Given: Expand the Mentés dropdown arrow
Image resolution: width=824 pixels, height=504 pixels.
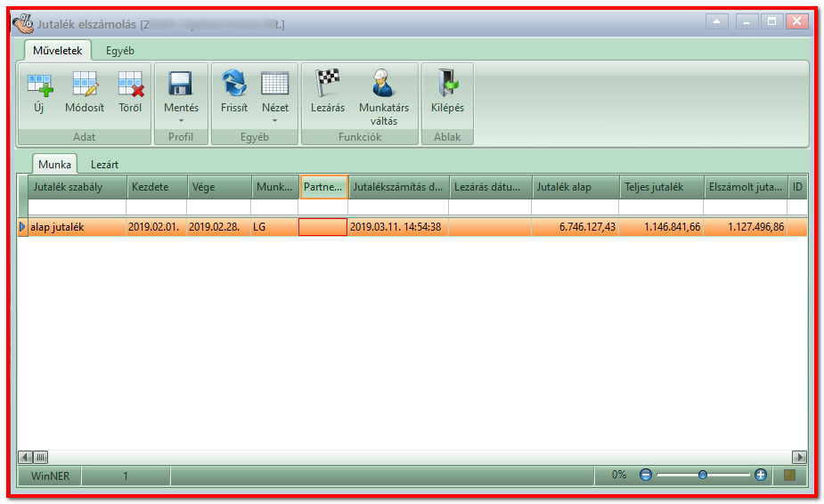Looking at the screenshot, I should [181, 121].
